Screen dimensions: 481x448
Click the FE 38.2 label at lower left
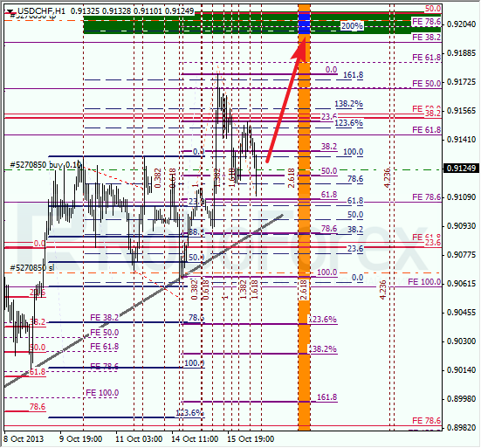[x=104, y=318]
